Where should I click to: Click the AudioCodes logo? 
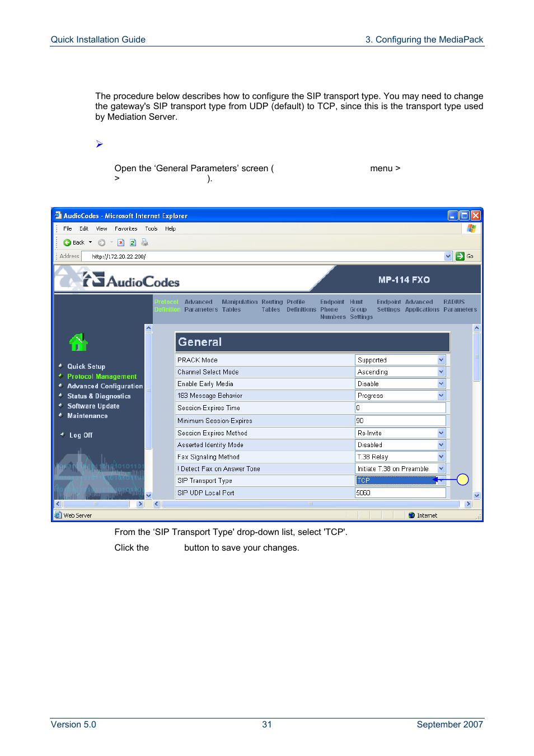pos(131,280)
